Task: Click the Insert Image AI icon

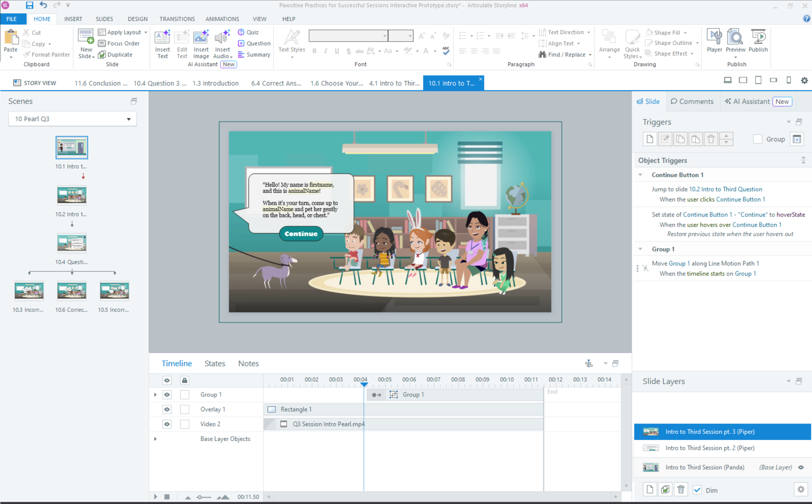Action: click(x=201, y=37)
